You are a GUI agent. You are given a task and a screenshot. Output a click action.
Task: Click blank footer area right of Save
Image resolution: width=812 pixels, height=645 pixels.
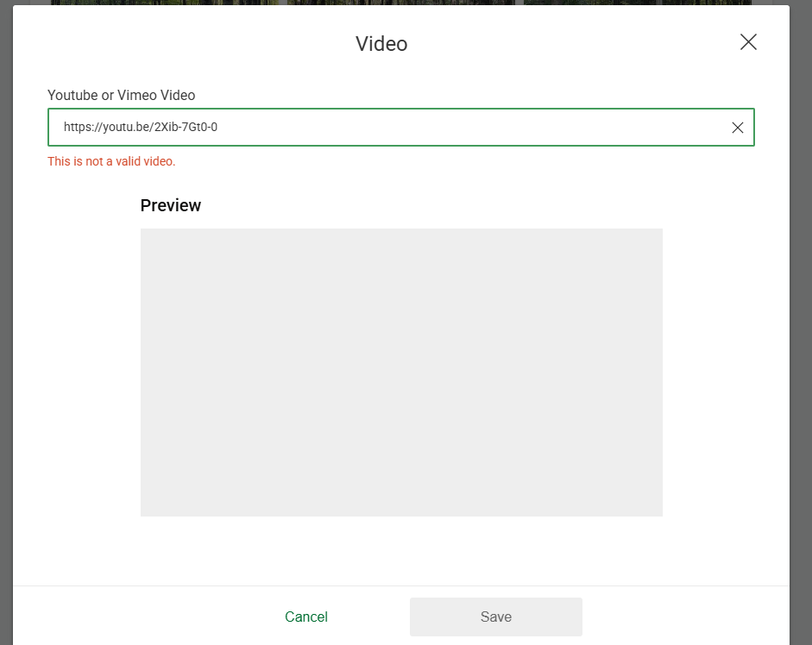tap(682, 617)
